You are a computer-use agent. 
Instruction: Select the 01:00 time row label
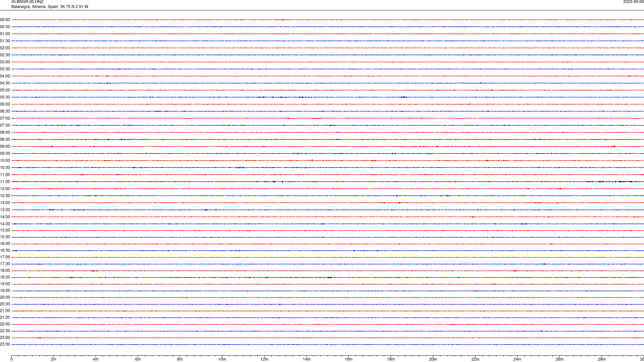(x=5, y=34)
